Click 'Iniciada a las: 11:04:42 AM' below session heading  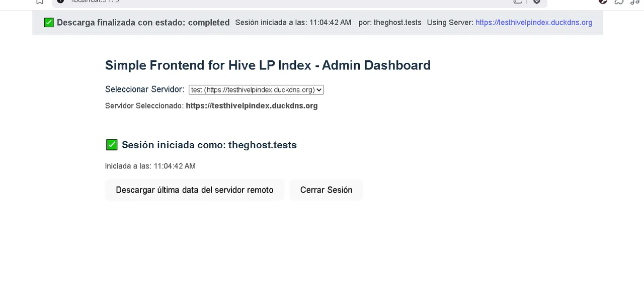pyautogui.click(x=150, y=166)
